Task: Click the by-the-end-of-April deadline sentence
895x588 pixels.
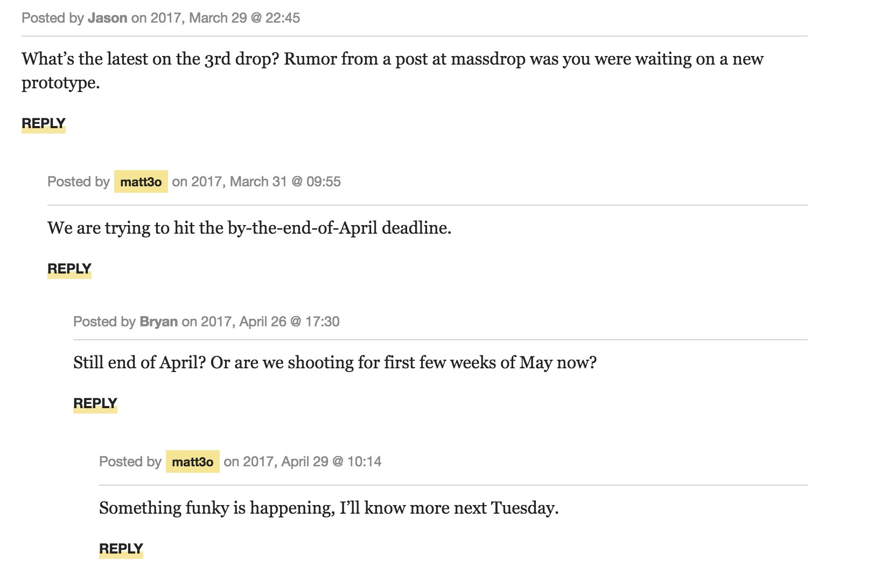Action: pos(249,228)
